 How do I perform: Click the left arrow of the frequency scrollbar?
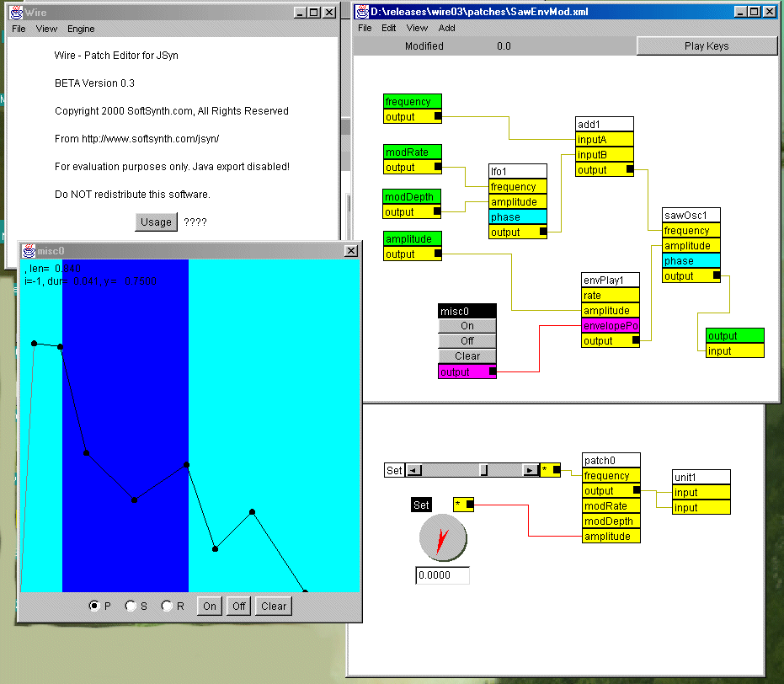(414, 470)
